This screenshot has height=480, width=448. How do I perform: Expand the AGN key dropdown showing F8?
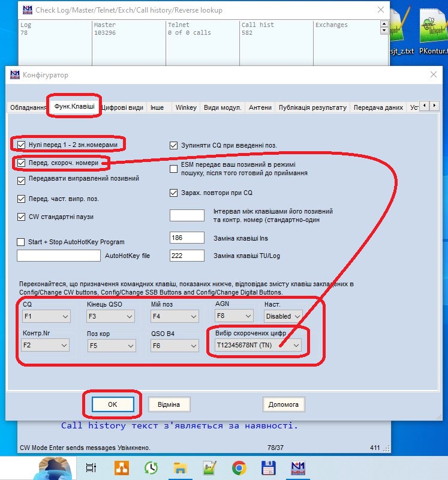pos(234,316)
